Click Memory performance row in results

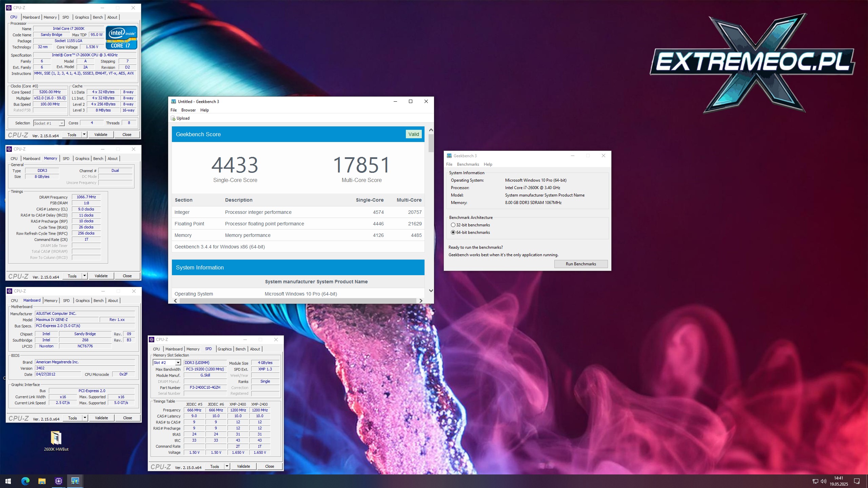coord(298,235)
